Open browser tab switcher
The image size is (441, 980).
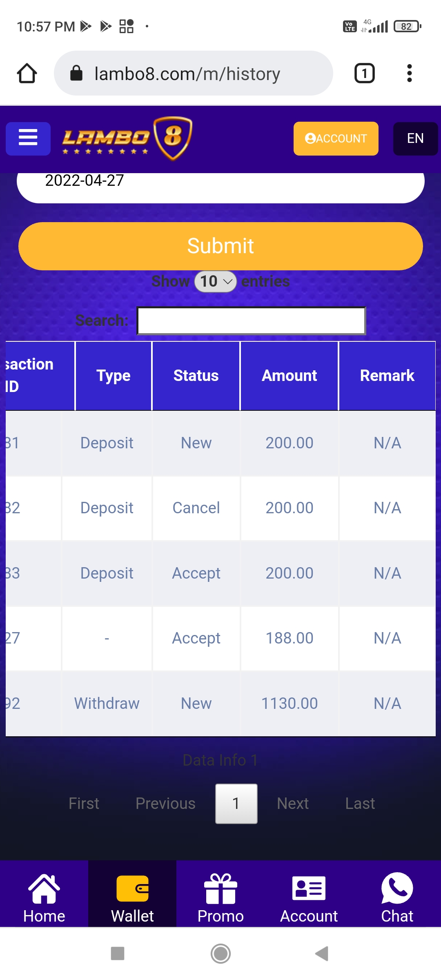364,73
